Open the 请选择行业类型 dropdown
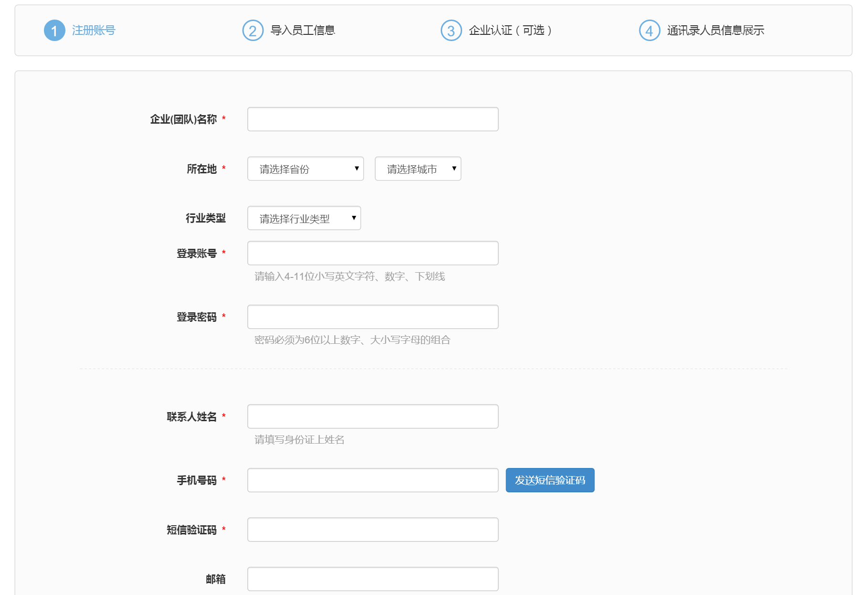 pos(304,218)
